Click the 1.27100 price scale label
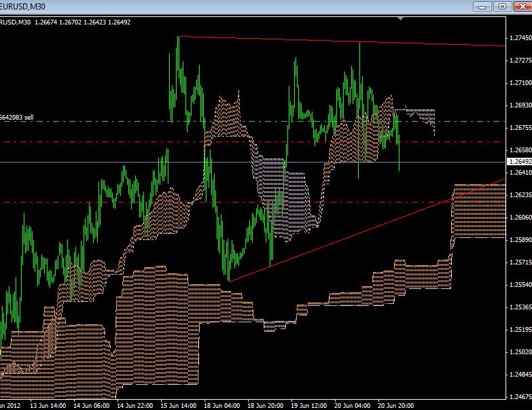 pyautogui.click(x=520, y=83)
